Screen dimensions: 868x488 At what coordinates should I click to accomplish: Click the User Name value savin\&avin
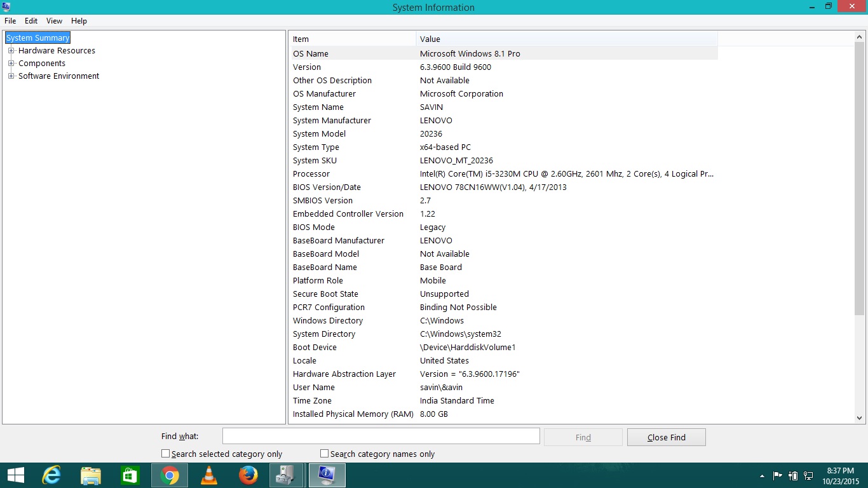(441, 387)
